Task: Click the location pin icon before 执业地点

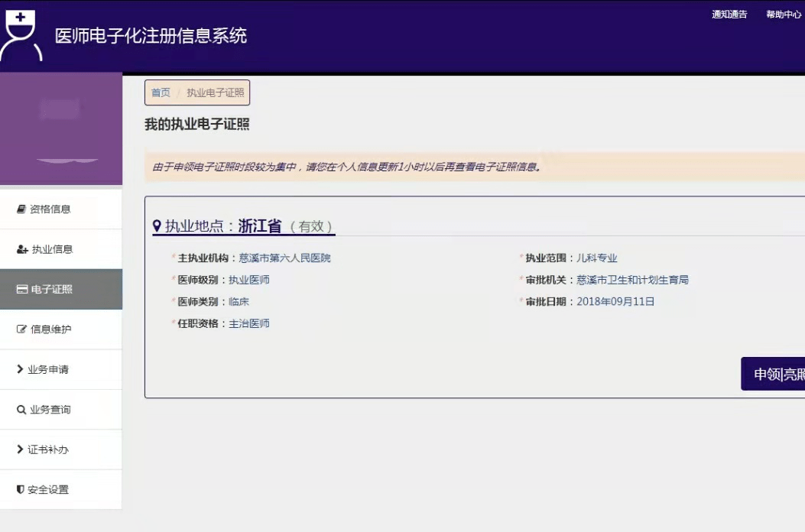Action: point(157,225)
